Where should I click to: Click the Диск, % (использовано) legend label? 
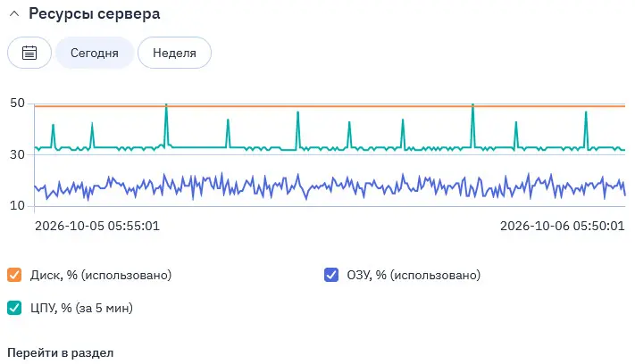point(101,275)
